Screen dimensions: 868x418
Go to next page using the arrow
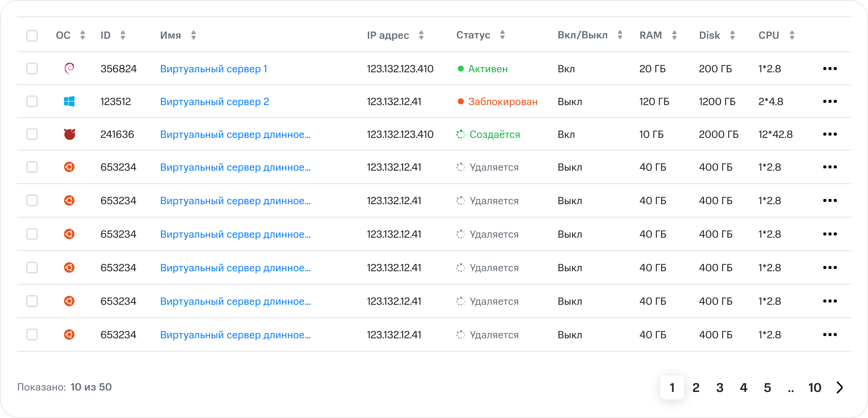coord(840,387)
